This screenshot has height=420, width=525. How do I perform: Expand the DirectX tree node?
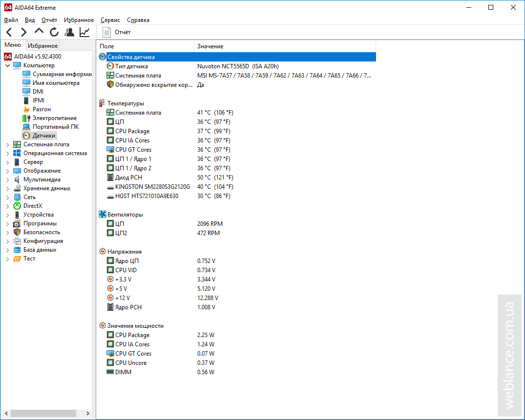pos(8,206)
